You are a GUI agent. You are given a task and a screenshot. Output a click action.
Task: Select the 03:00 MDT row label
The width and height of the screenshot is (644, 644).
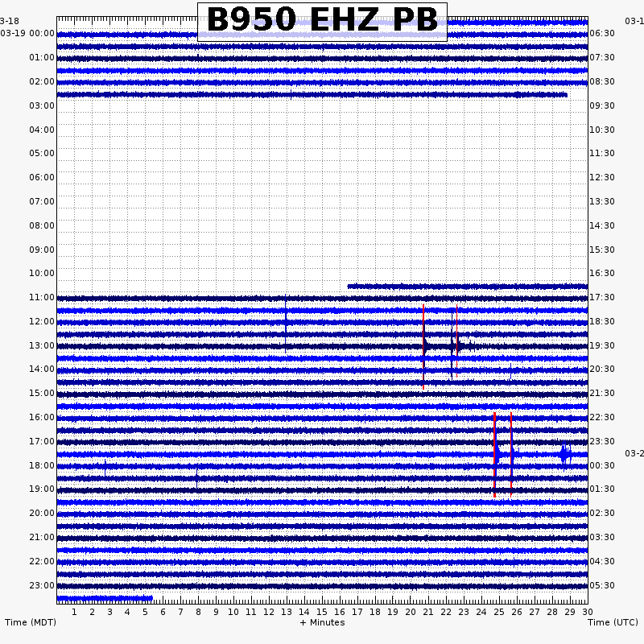pyautogui.click(x=42, y=106)
